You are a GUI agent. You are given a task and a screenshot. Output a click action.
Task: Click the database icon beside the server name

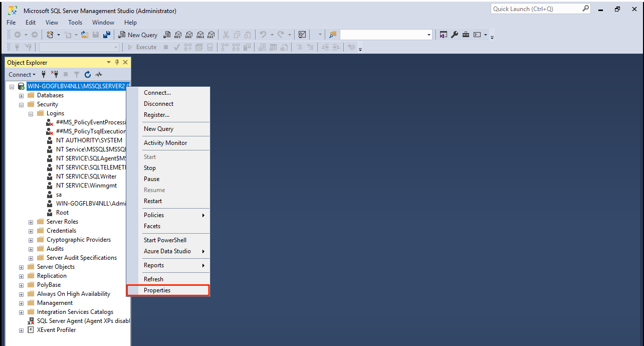(22, 86)
